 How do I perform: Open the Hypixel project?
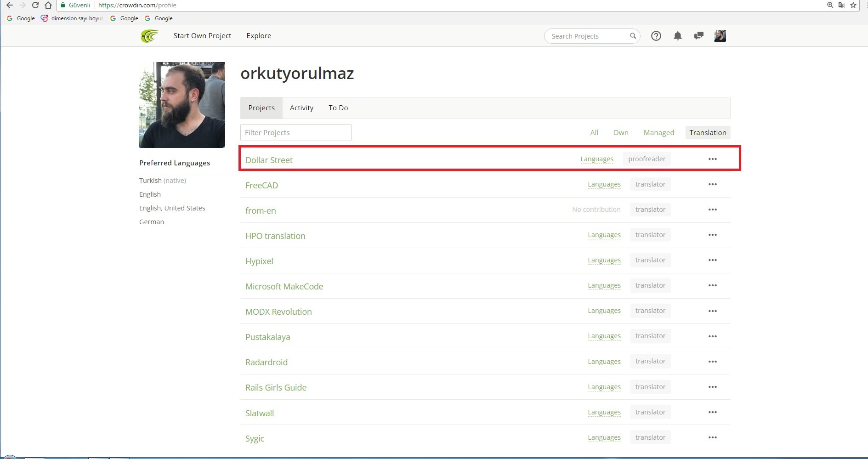tap(259, 261)
